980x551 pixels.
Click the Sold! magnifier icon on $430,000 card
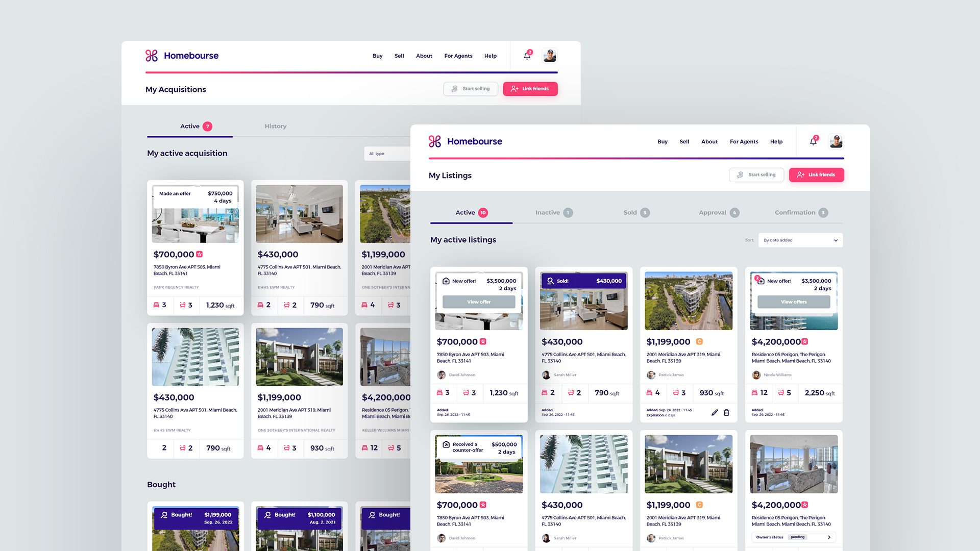point(550,281)
